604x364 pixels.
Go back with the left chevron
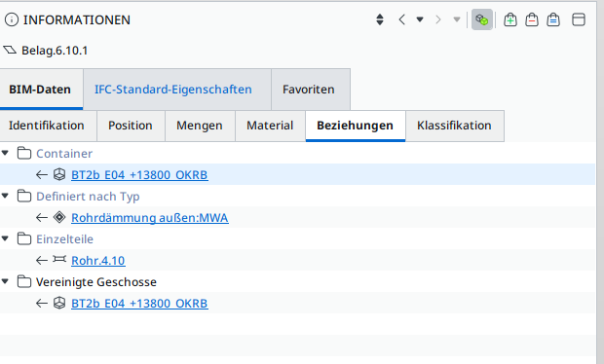click(401, 19)
